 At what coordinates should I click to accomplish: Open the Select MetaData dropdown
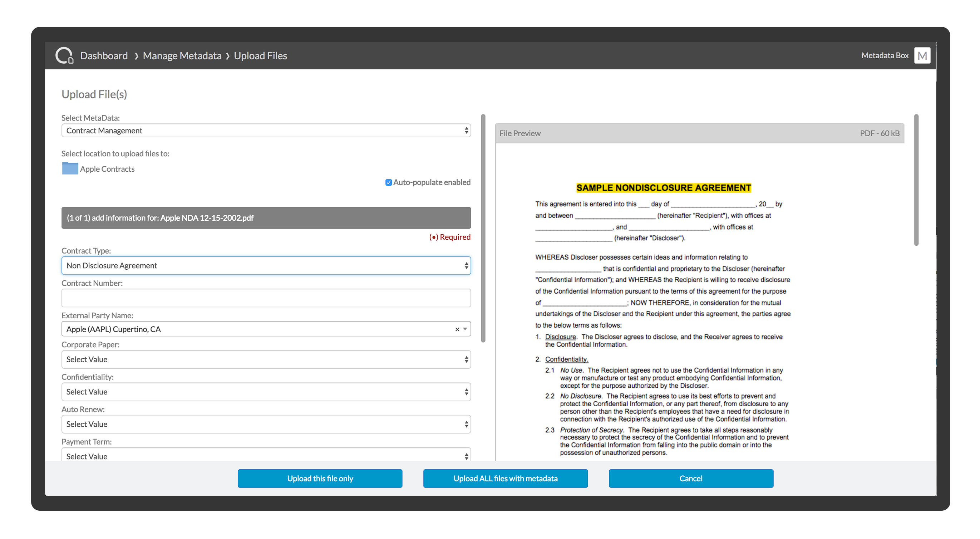[x=266, y=131]
